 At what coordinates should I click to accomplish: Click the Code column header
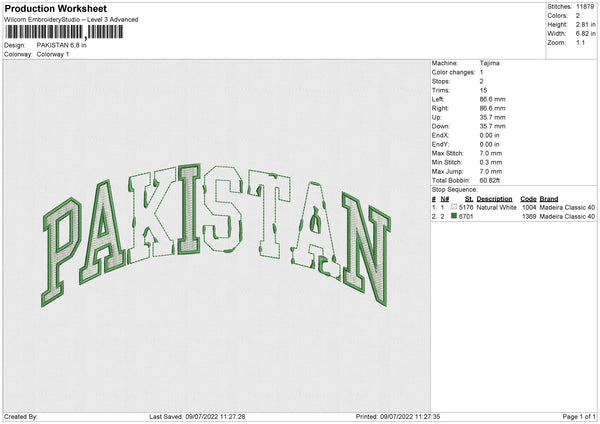pos(528,199)
